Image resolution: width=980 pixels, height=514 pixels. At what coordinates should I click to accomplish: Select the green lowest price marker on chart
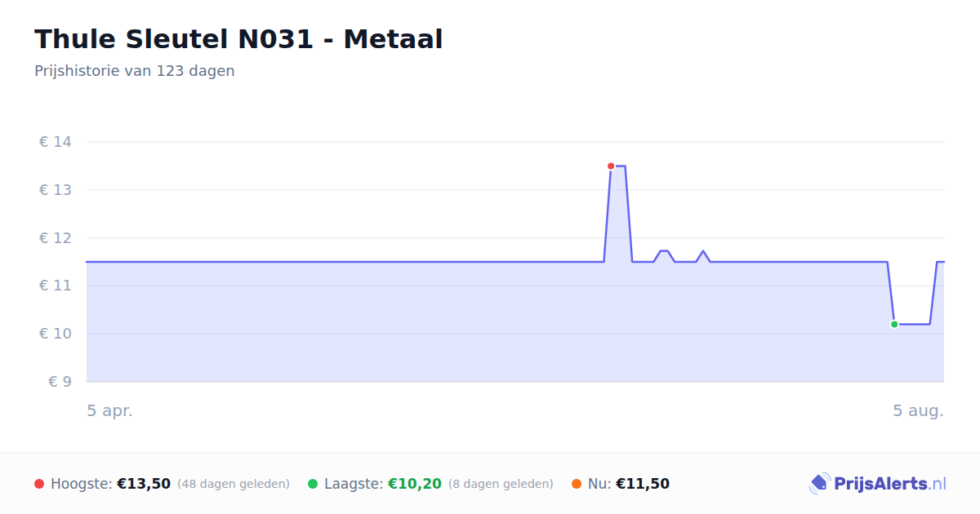(x=894, y=325)
